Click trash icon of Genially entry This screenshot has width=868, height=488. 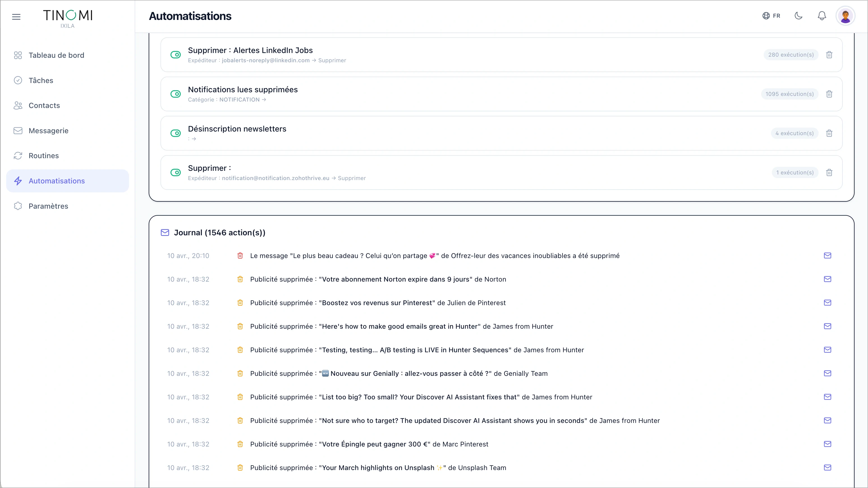tap(240, 374)
